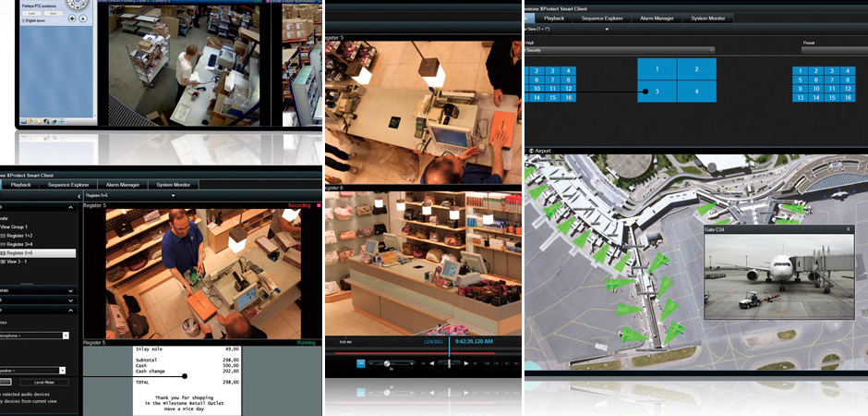
Task: Click the blue time-span button on the timeline
Action: pyautogui.click(x=361, y=363)
